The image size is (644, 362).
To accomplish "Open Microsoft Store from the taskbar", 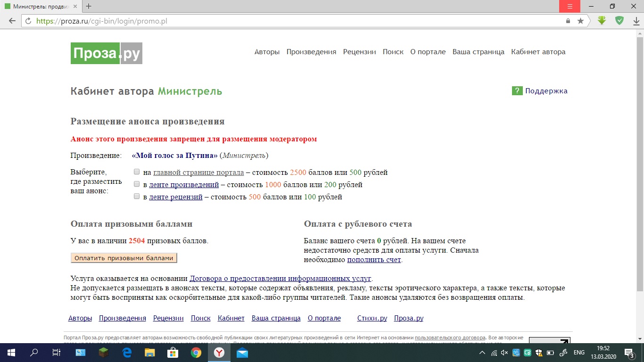I will tap(173, 353).
